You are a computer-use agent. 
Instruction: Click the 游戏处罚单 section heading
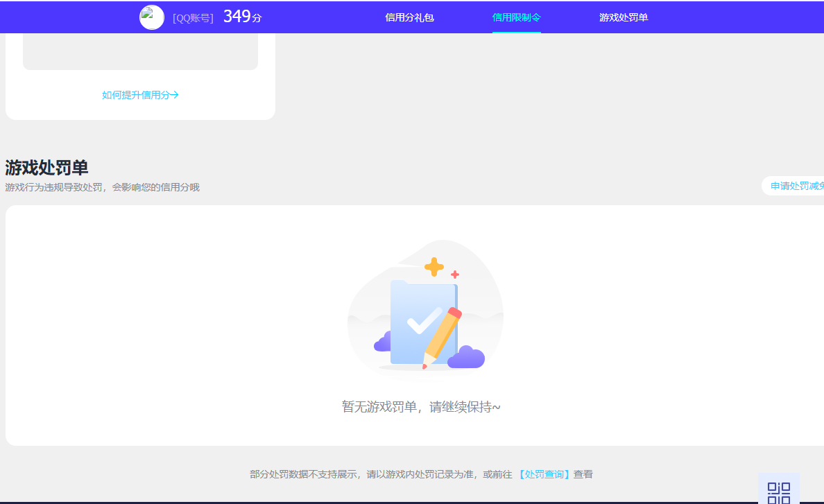click(x=46, y=168)
